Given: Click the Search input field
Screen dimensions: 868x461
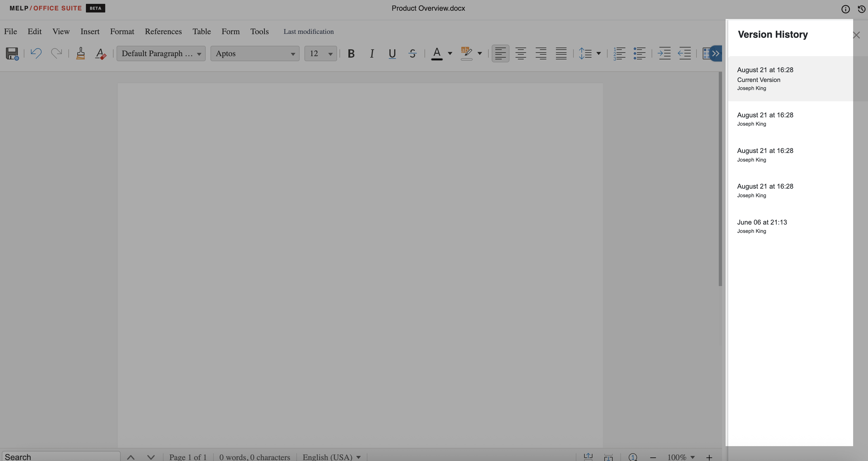Looking at the screenshot, I should coord(61,457).
